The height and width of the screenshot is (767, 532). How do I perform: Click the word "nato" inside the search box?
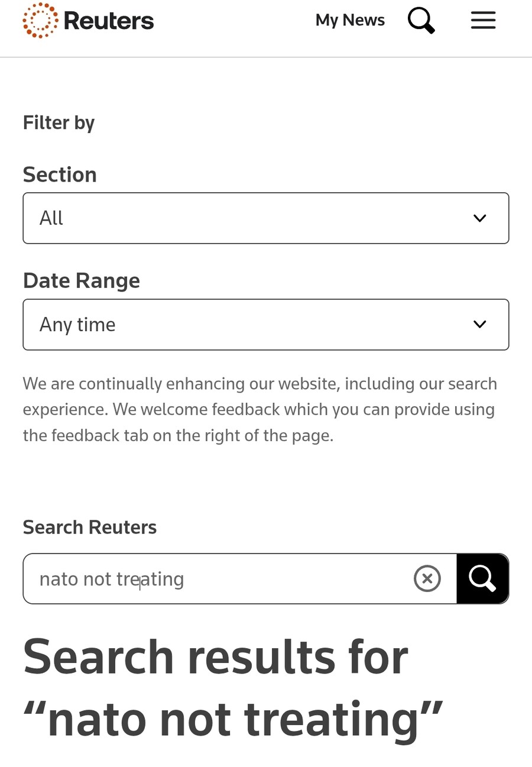59,579
